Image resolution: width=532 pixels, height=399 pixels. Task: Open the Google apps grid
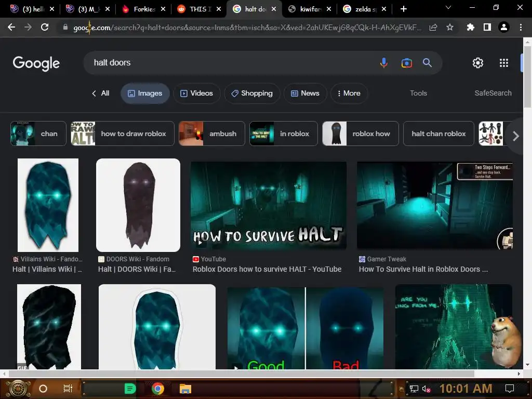click(504, 63)
